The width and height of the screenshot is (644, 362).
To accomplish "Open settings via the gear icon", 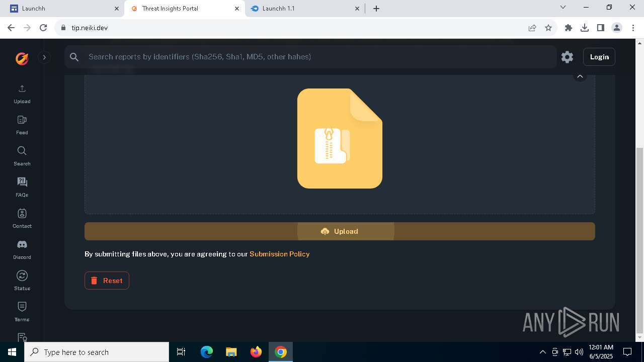I will pos(567,57).
